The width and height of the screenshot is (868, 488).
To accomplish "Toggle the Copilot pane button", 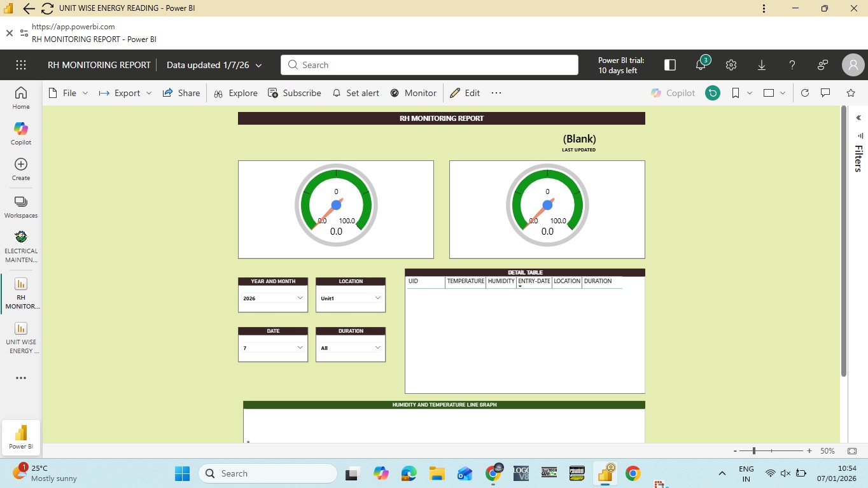I will pos(673,93).
